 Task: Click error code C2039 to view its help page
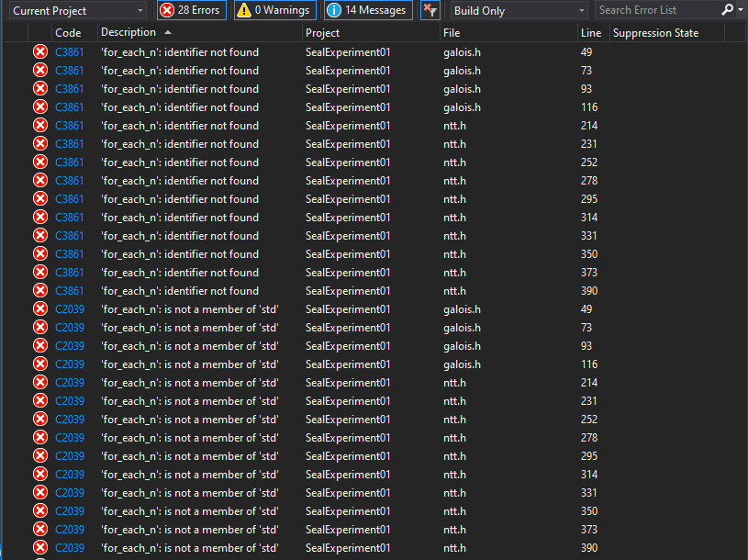click(69, 308)
